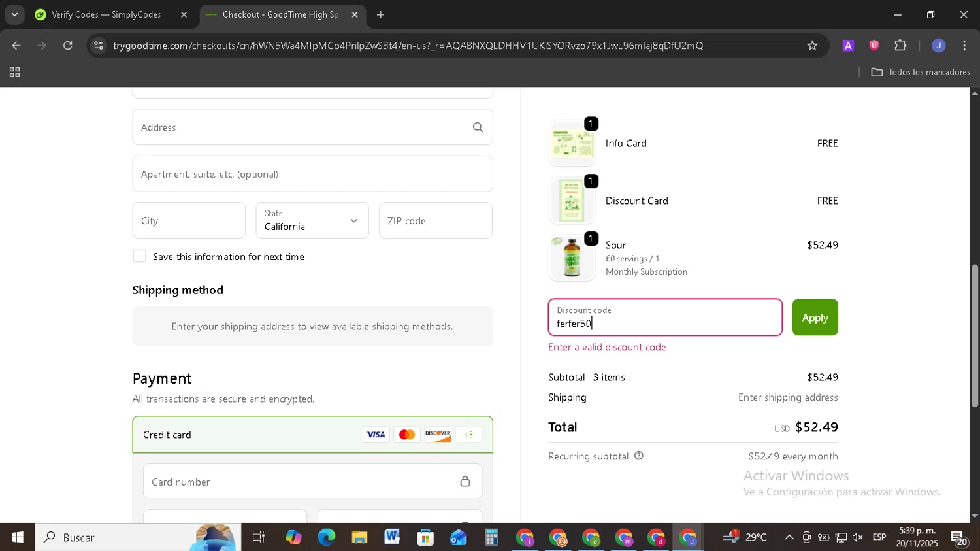Open the recurring subtotal help icon
The width and height of the screenshot is (980, 551).
coord(639,456)
